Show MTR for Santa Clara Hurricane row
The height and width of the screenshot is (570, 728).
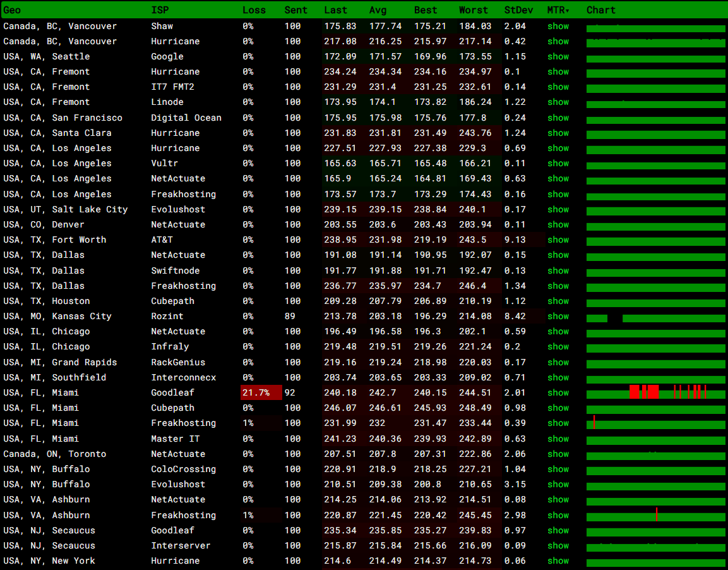(558, 133)
